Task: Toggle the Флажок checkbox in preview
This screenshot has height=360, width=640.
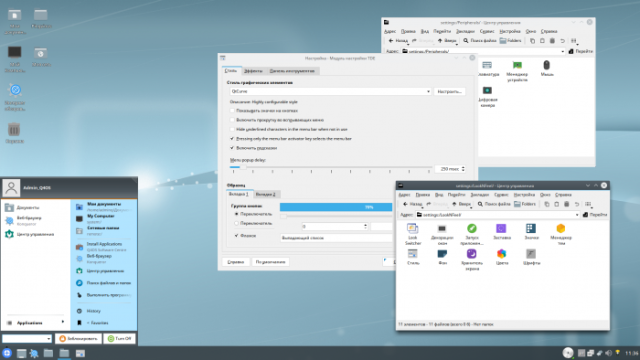Action: 236,236
